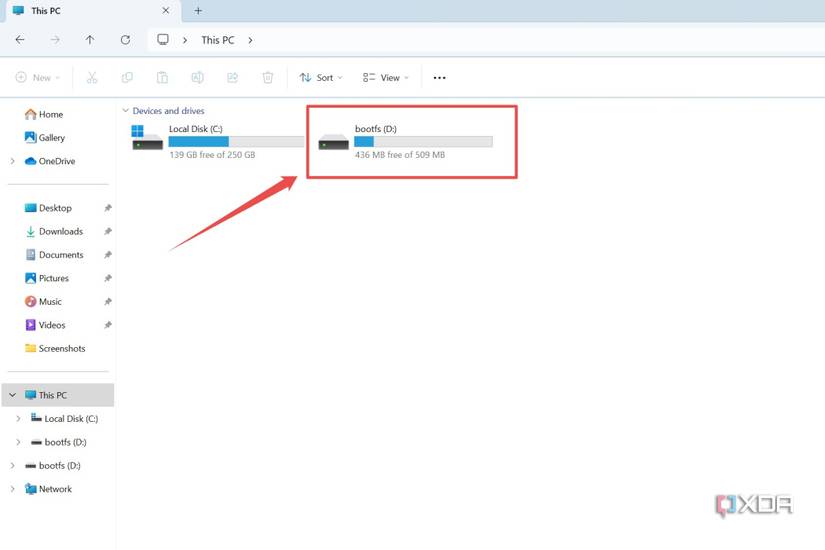Click the Share icon in toolbar
This screenshot has width=825, height=550.
(x=233, y=78)
